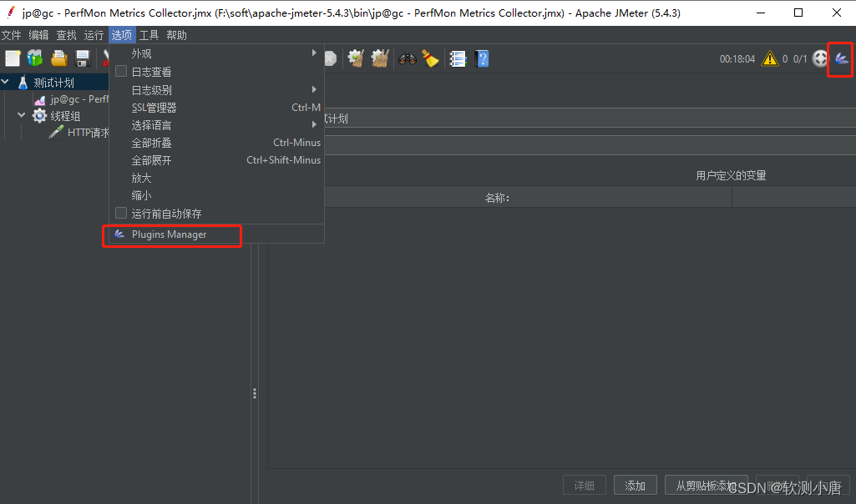Viewport: 856px width, 504px height.
Task: Click the gear icon of 线程组
Action: coord(39,116)
